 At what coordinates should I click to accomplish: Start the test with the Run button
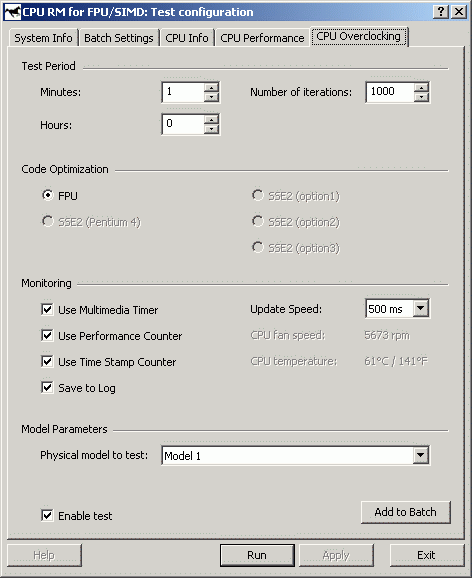[x=257, y=555]
